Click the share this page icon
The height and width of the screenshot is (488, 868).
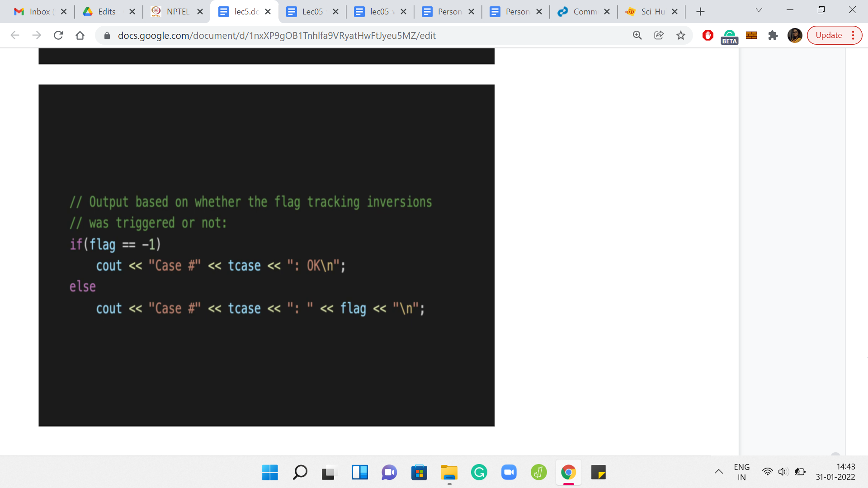659,35
